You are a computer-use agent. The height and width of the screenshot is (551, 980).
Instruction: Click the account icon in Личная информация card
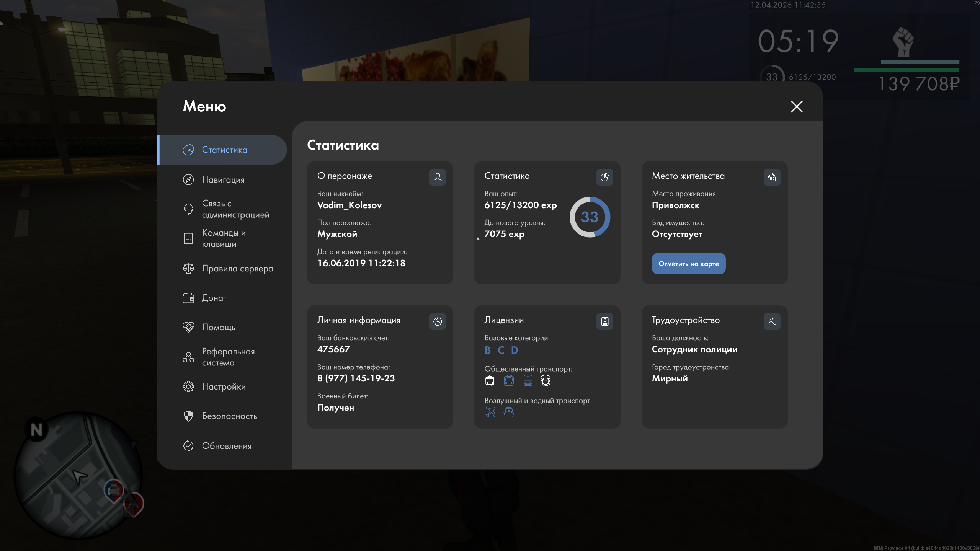(x=437, y=321)
